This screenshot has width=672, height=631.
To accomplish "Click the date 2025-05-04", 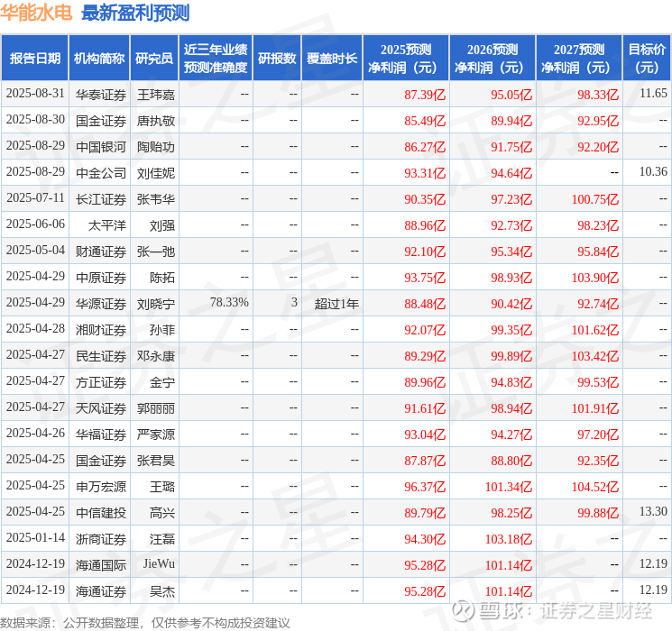I will point(35,251).
